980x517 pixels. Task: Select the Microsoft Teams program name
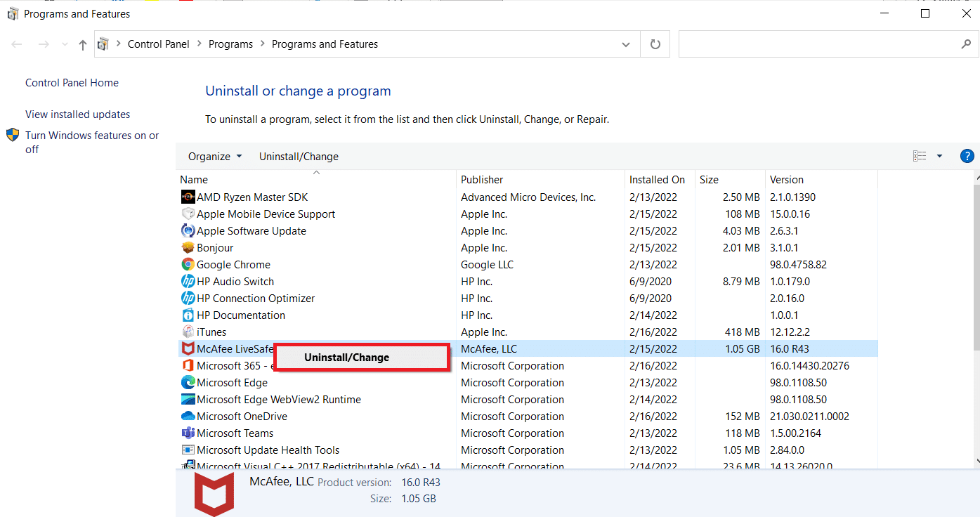[x=235, y=433]
